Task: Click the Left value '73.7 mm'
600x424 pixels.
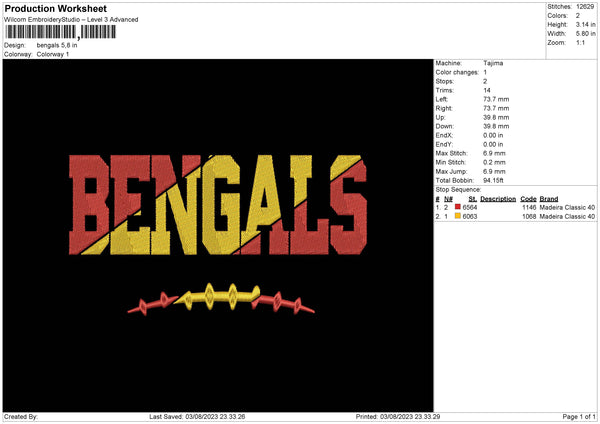Action: point(496,99)
